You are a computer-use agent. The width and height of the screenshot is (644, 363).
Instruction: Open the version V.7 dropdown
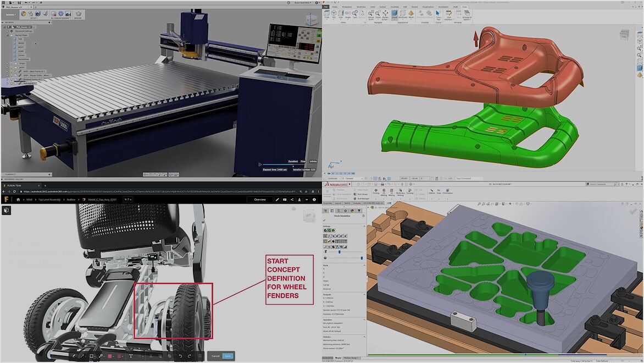point(127,200)
